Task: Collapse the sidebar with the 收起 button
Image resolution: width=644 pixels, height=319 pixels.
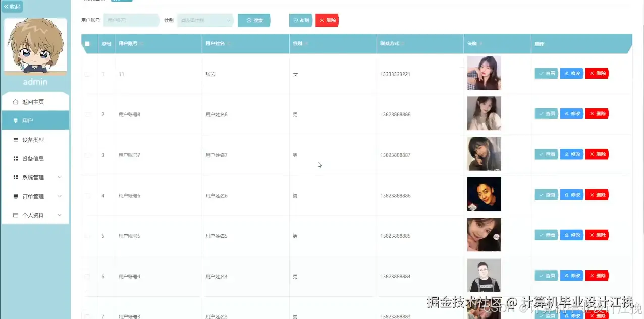Action: click(x=12, y=7)
